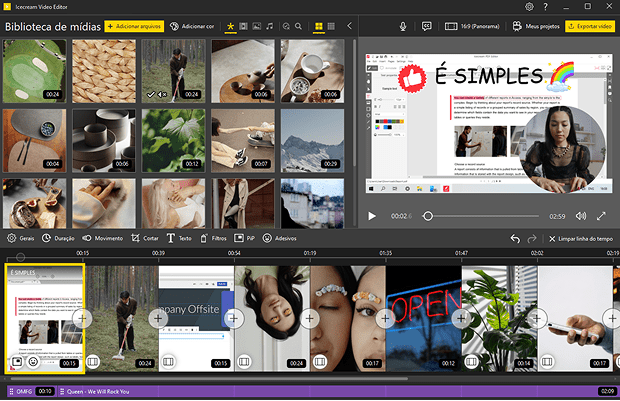Select the first timeline clip É SIMPLES

coord(45,318)
